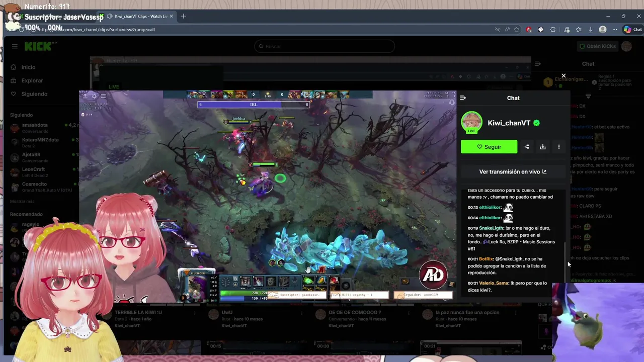Open the Kick hamburger sidebar menu

(x=15, y=46)
